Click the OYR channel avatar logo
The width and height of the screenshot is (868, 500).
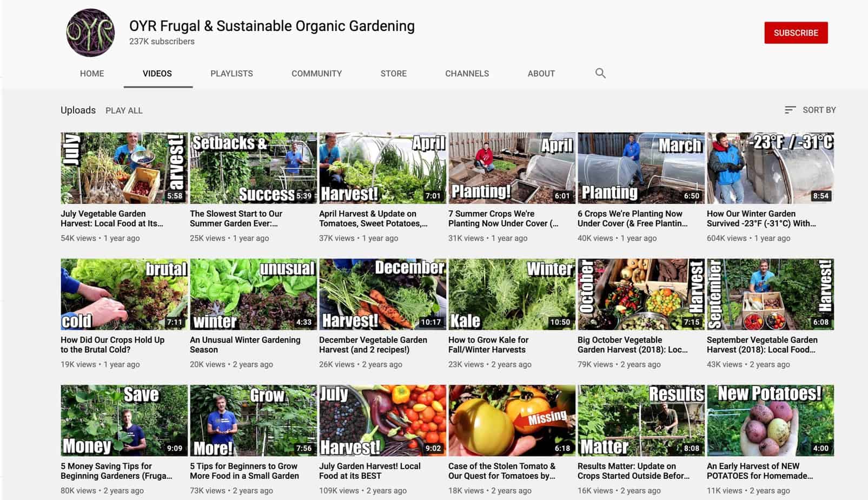point(90,33)
